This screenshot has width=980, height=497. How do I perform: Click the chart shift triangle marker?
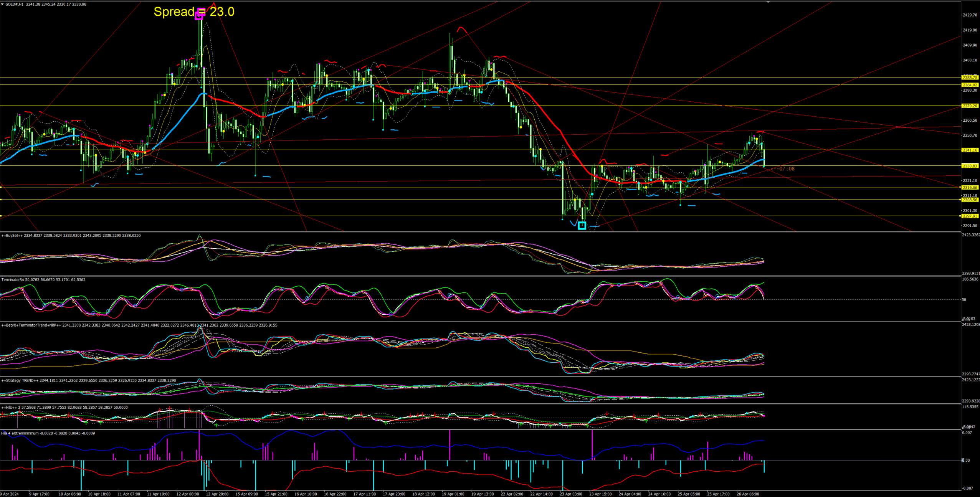[x=768, y=2]
